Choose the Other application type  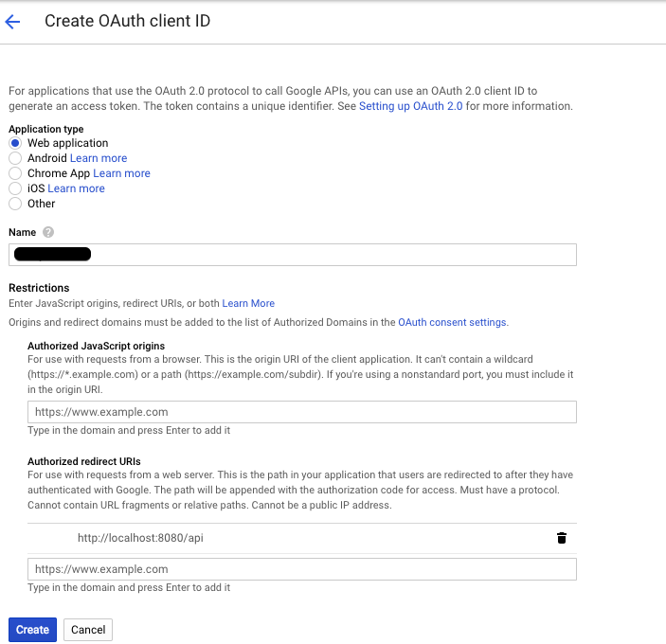click(15, 204)
